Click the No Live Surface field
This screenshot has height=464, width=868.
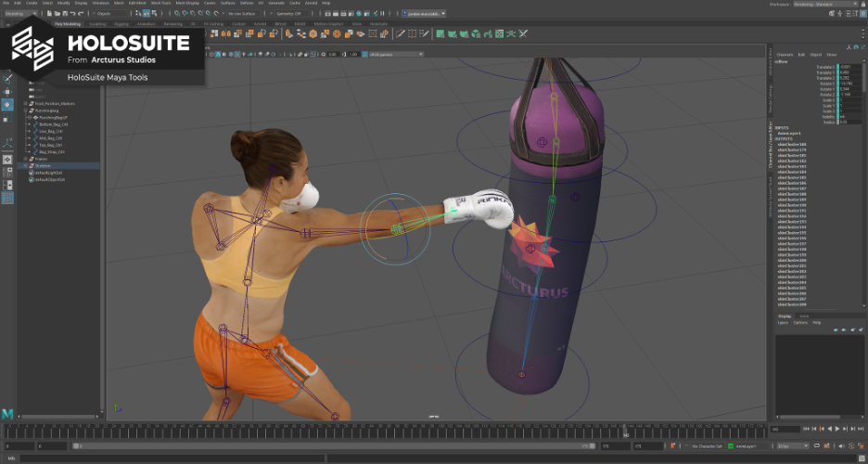pos(244,13)
